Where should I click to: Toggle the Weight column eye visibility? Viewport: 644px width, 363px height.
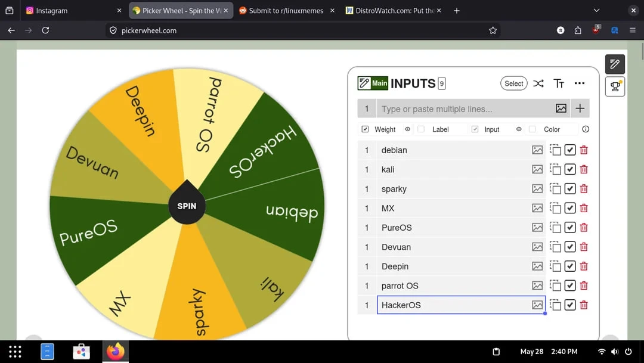pyautogui.click(x=407, y=129)
